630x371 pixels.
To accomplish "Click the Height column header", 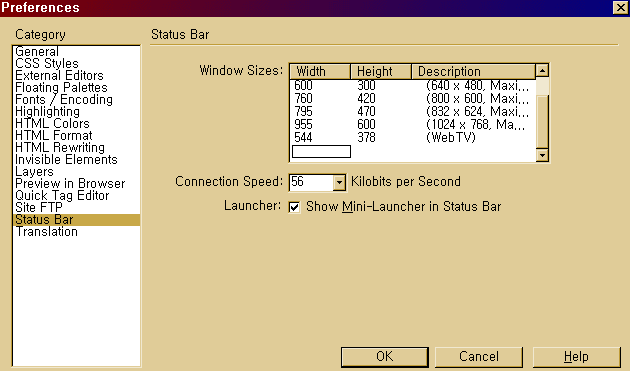I will click(x=381, y=72).
